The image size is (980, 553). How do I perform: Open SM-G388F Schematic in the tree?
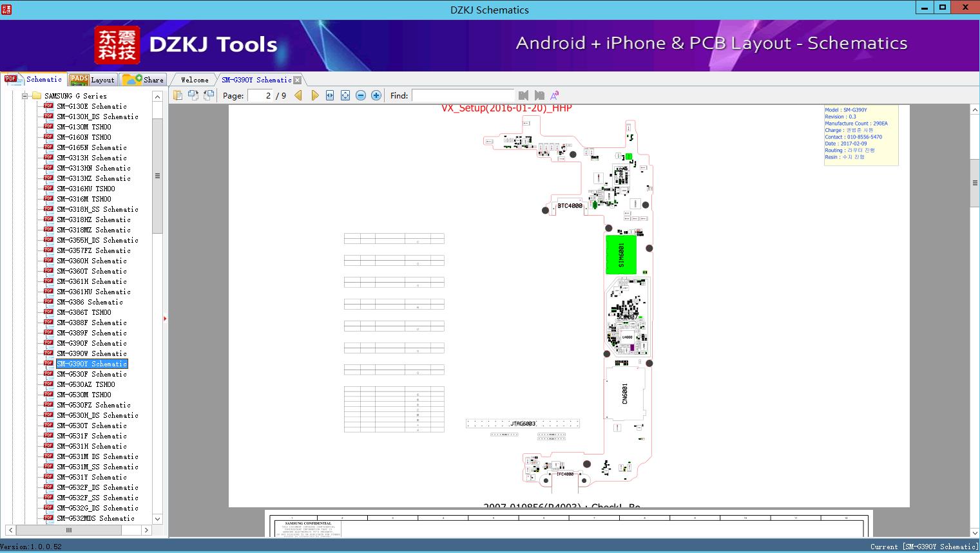[91, 323]
